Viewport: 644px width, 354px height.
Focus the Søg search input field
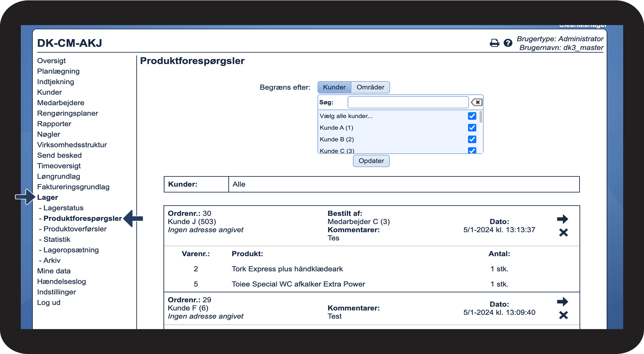point(408,102)
